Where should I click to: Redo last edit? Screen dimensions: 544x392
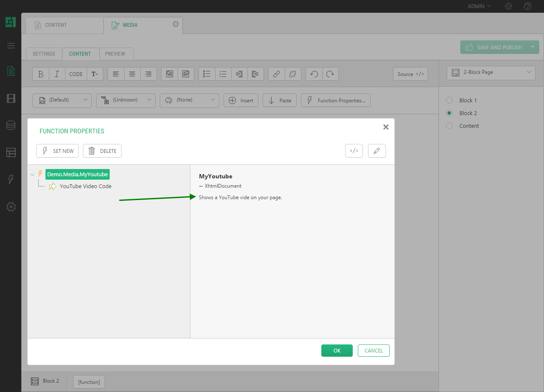coord(330,74)
